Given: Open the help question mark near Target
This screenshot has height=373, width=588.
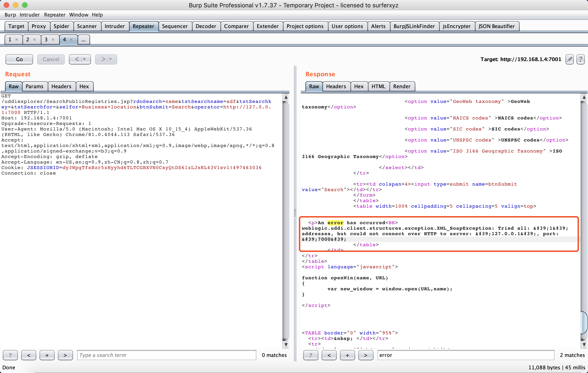Looking at the screenshot, I should coord(580,59).
